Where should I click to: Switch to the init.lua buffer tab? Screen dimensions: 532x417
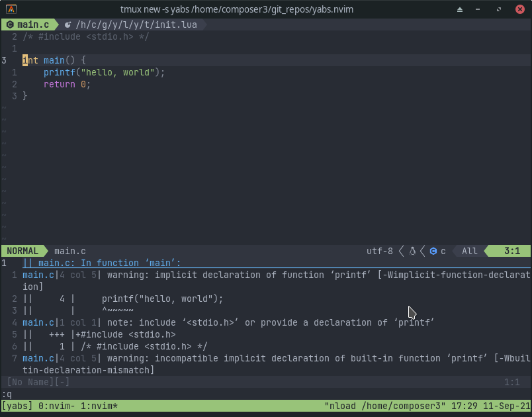(132, 24)
